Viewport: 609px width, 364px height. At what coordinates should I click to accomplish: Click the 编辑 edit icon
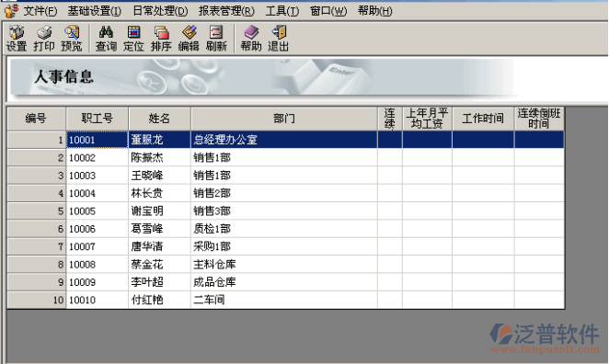pyautogui.click(x=189, y=39)
